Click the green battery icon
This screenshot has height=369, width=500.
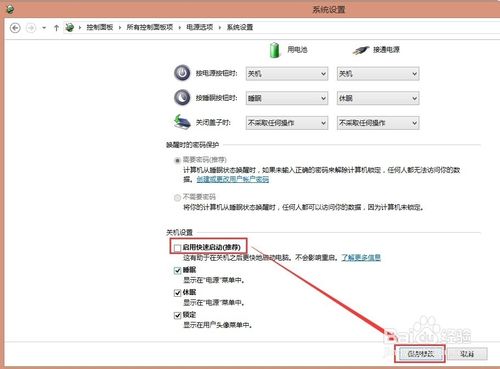(x=275, y=50)
